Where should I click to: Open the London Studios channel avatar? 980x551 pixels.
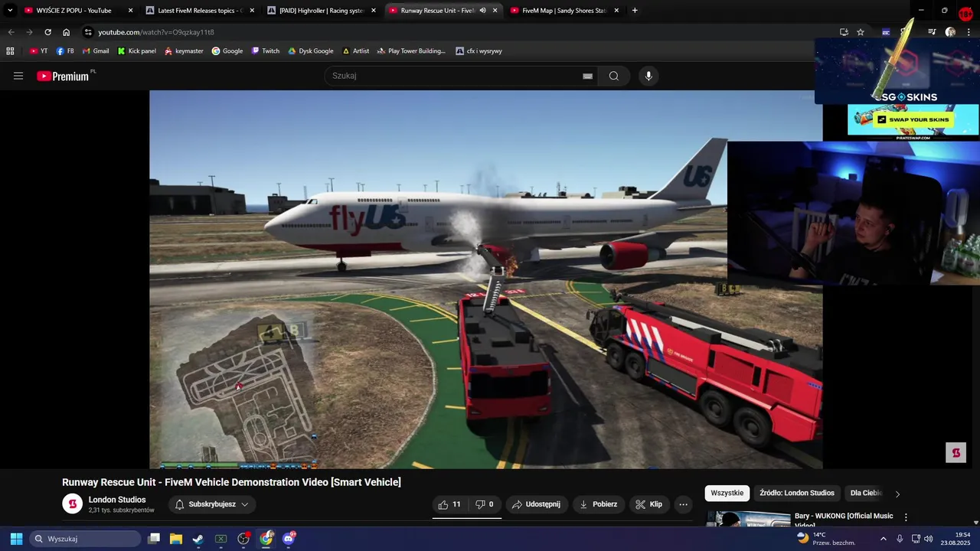pyautogui.click(x=72, y=504)
